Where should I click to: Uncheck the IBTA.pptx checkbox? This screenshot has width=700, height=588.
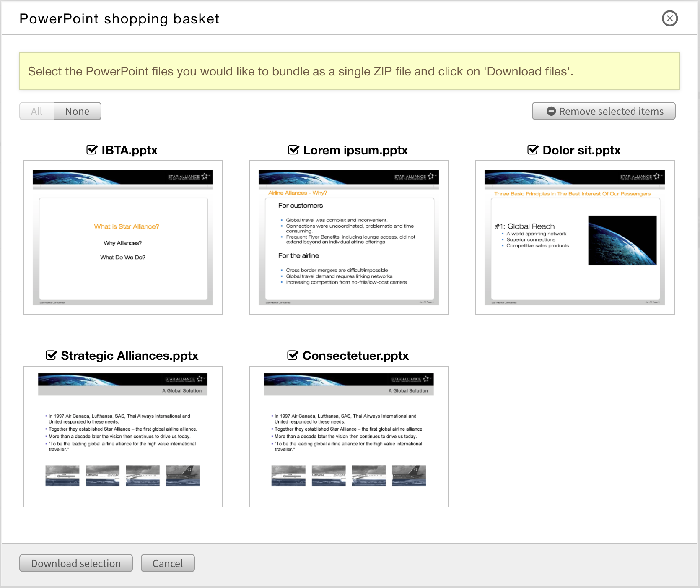point(91,150)
